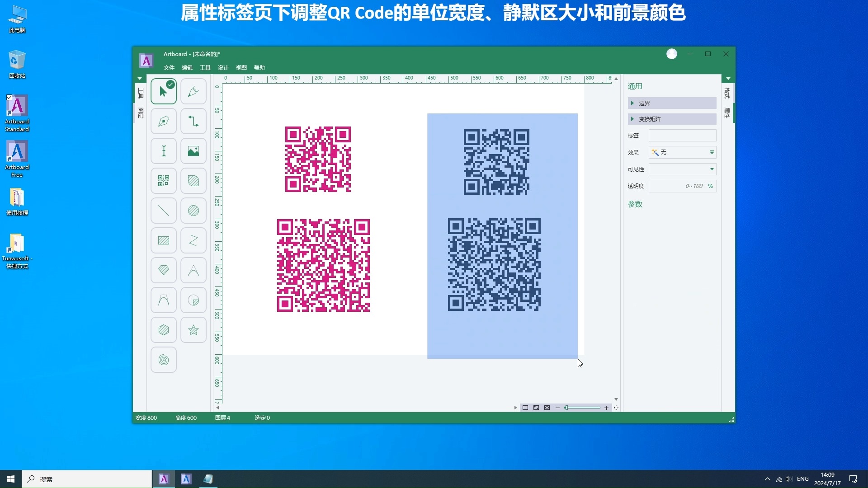This screenshot has width=868, height=488.
Task: Open the right panel dropdown arrow
Action: point(728,79)
